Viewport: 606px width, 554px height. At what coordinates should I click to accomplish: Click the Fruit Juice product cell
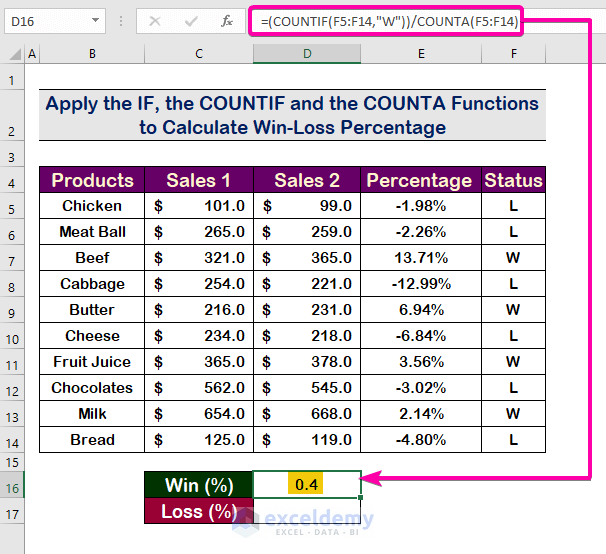(92, 362)
